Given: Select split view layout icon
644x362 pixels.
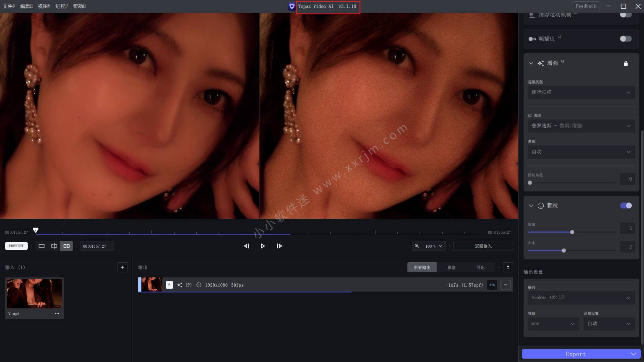Looking at the screenshot, I should (x=54, y=246).
